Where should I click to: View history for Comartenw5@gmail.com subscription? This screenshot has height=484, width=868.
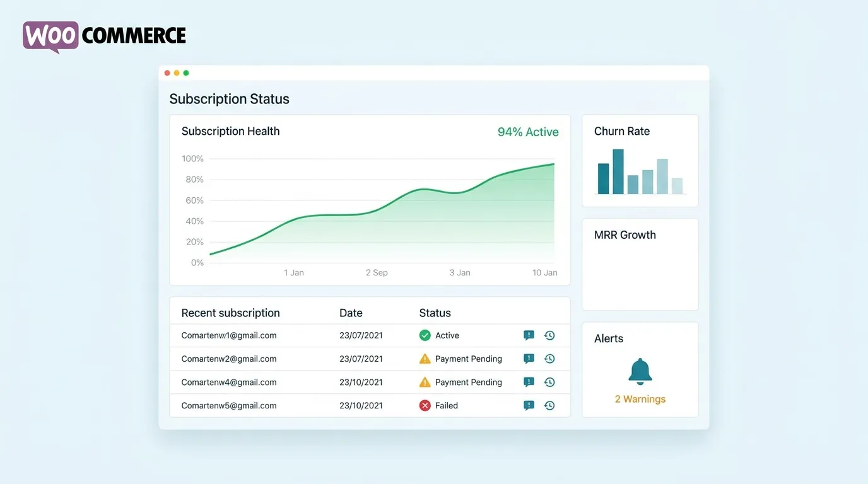tap(549, 405)
